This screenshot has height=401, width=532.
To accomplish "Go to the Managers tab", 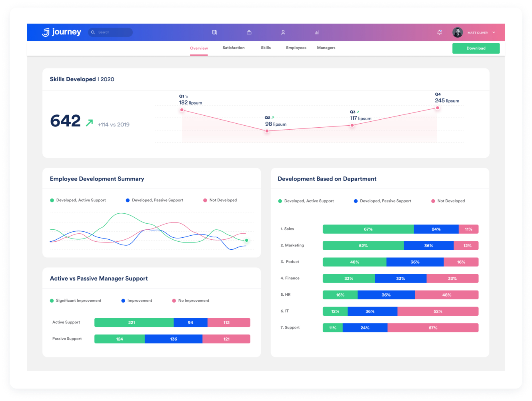I will [326, 48].
